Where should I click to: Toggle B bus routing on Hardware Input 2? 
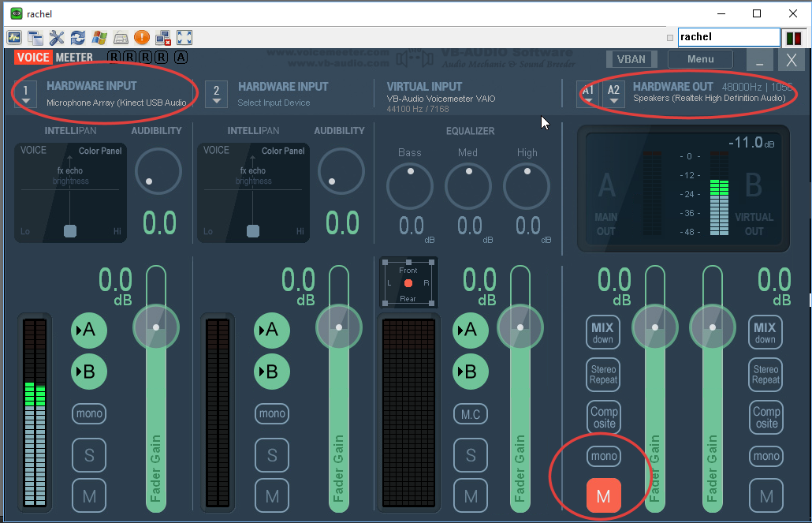tap(272, 371)
